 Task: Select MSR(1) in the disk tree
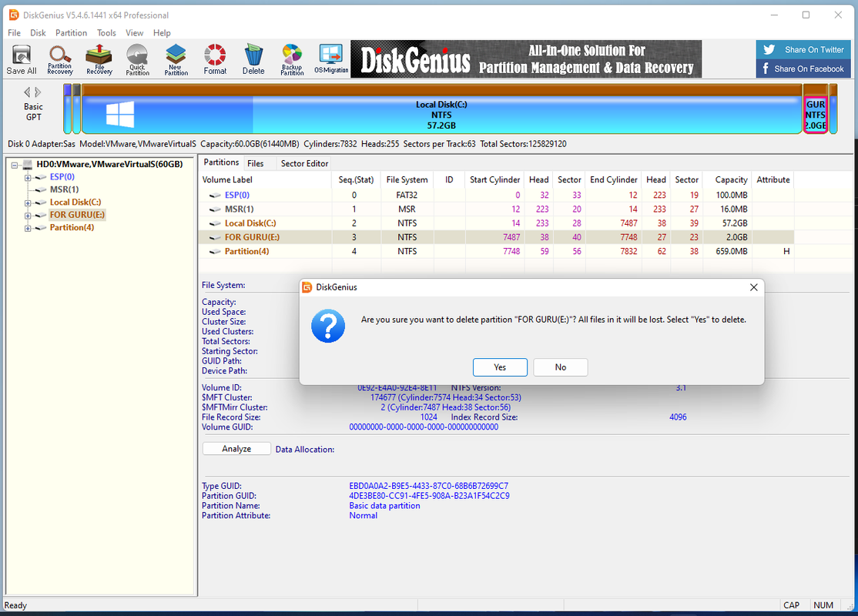point(64,189)
